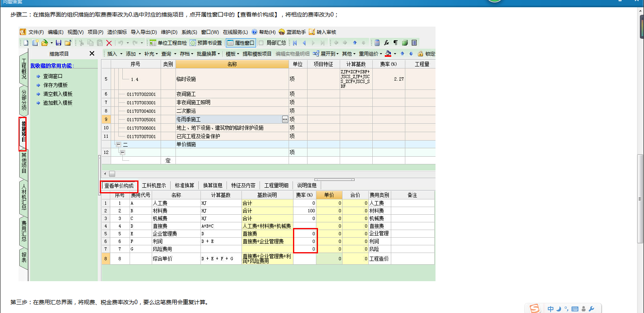
Task: Toggle Sogou 中 Chinese/English mode
Action: [551, 309]
